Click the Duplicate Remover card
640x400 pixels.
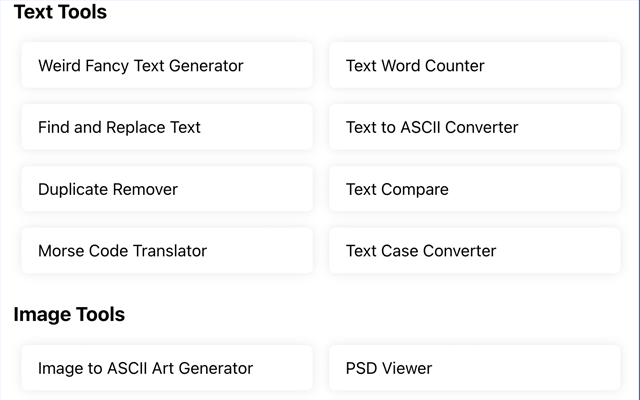click(166, 189)
